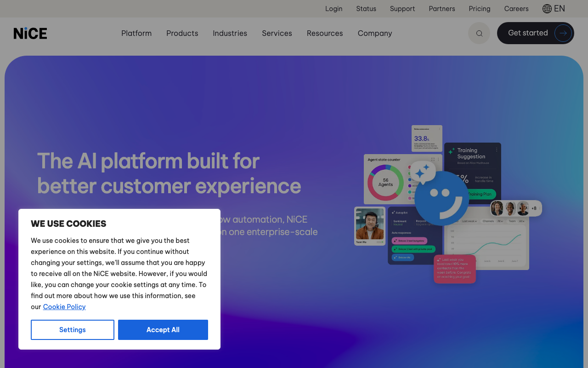Click the 'Training Suggestion' card title
Image resolution: width=588 pixels, height=368 pixels.
[x=471, y=153]
